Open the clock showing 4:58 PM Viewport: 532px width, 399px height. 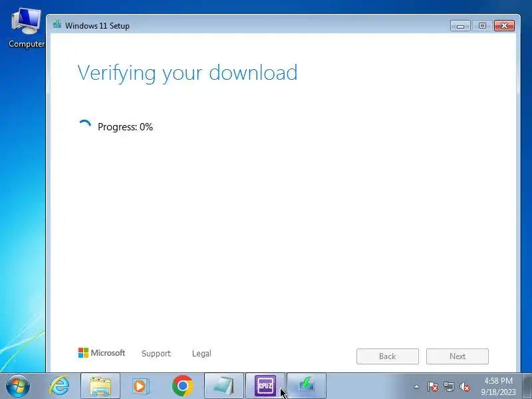point(498,386)
